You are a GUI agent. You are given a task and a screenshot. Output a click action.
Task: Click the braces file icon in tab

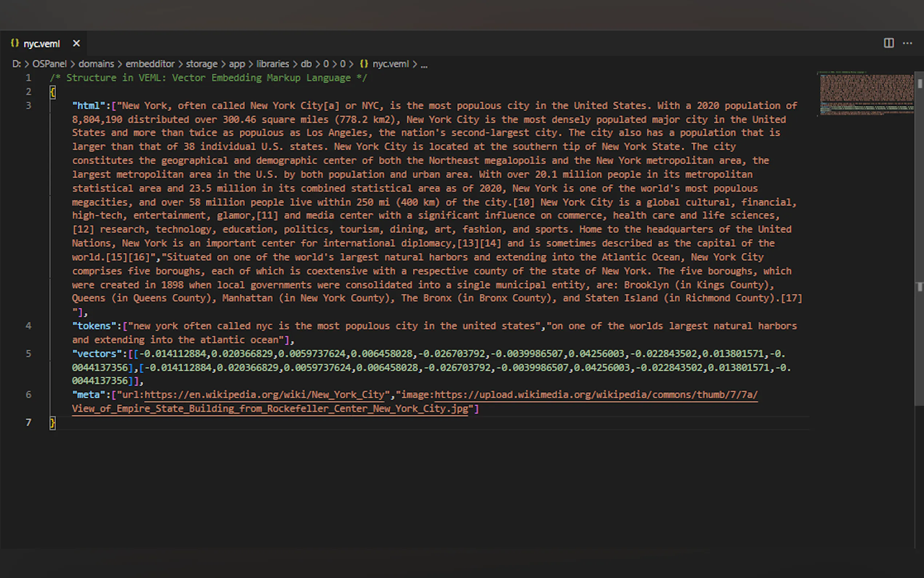(15, 43)
